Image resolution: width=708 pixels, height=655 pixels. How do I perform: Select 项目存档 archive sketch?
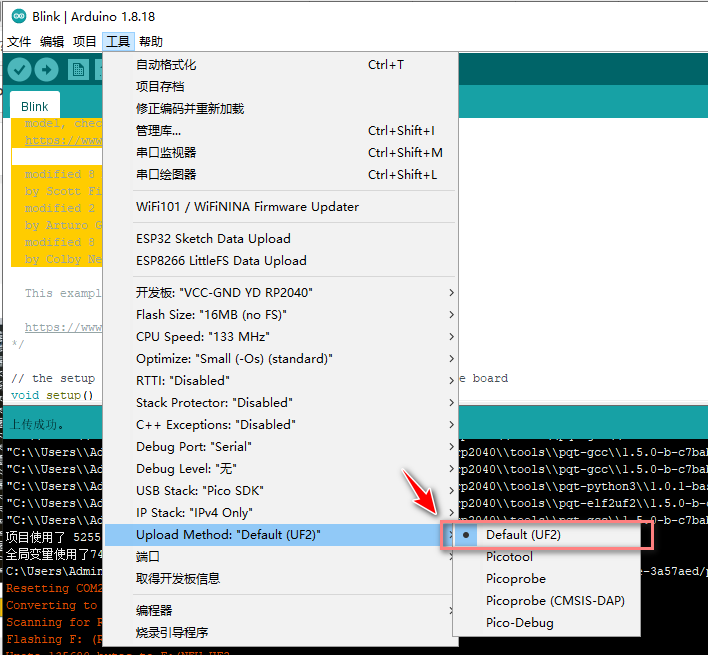click(x=281, y=87)
